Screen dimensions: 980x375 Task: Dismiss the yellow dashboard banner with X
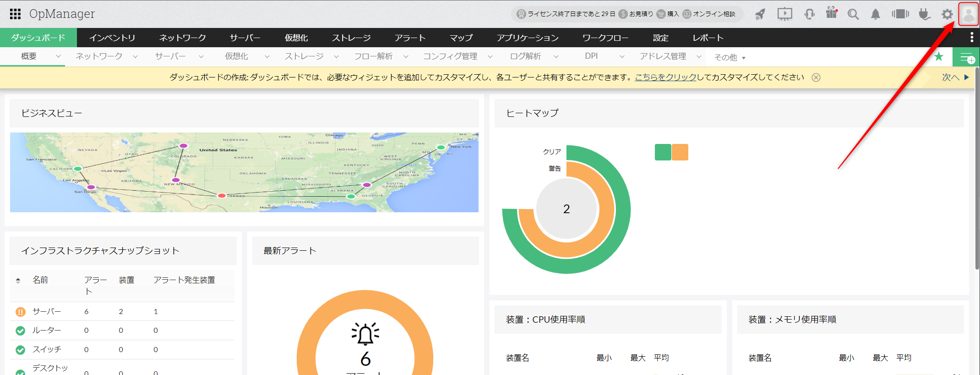pyautogui.click(x=816, y=77)
